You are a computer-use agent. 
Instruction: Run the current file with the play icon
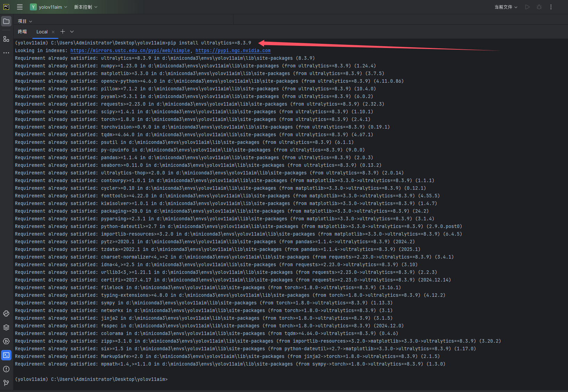527,7
